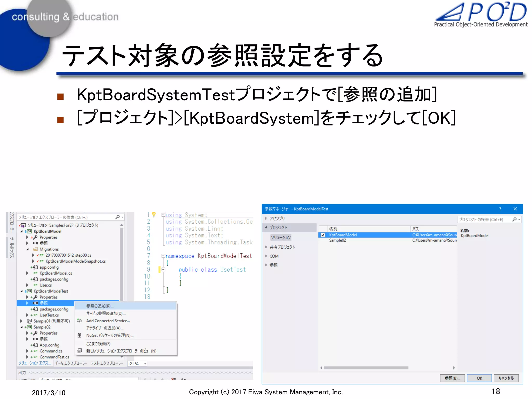Expand Properties under KptBoardModel
This screenshot has height=399, width=532.
pos(27,237)
